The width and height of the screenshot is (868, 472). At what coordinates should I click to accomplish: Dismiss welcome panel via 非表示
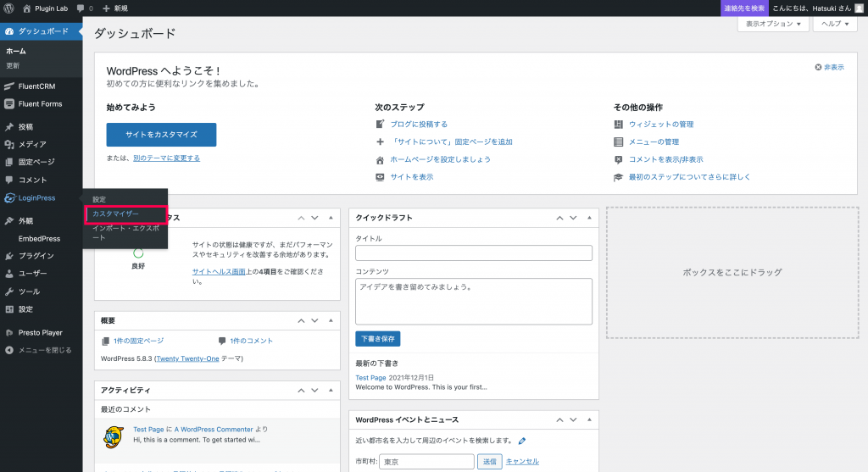coord(829,68)
